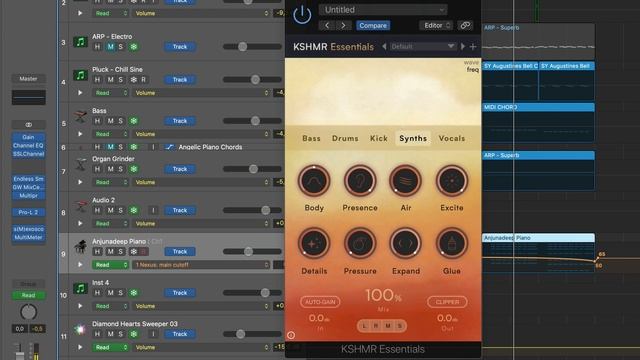Toggle AUTO-GAIN in KSHMR Essentials
640x360 pixels.
(320, 302)
